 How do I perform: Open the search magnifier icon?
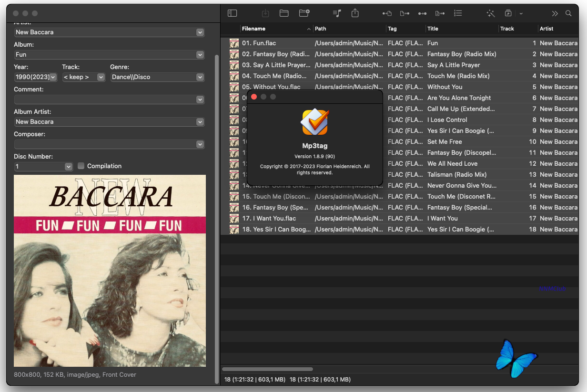pos(568,13)
